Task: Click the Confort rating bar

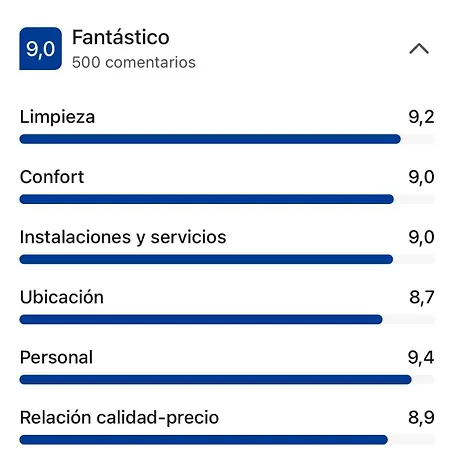Action: tap(227, 199)
